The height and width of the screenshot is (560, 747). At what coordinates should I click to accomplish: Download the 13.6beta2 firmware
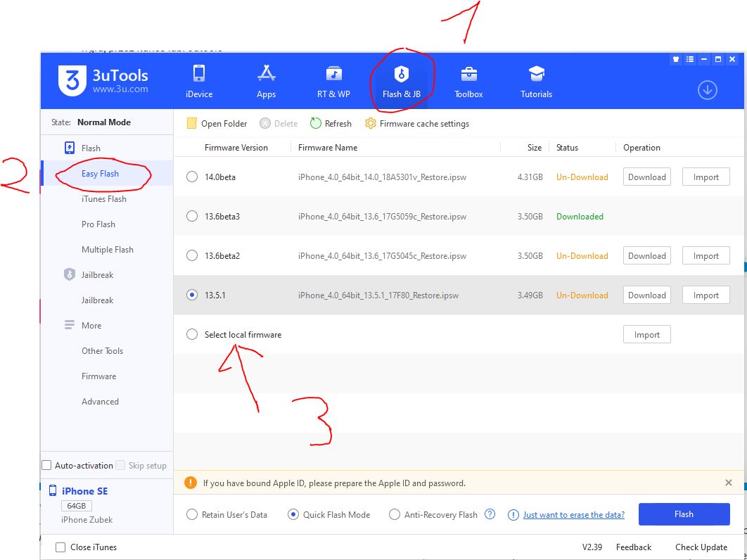tap(647, 256)
